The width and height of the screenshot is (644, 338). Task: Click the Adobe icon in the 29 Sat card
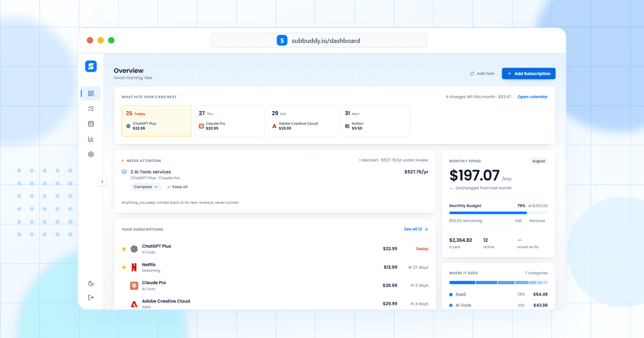[274, 126]
